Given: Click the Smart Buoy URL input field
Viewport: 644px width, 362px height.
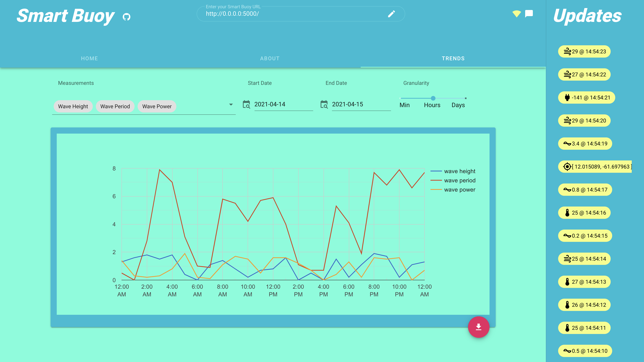Looking at the screenshot, I should [292, 14].
